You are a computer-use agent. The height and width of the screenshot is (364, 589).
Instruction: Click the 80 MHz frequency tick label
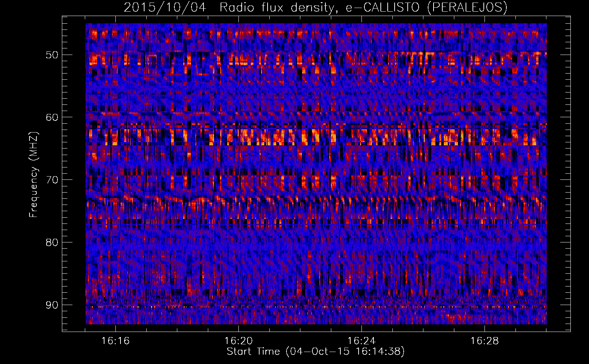pos(52,242)
